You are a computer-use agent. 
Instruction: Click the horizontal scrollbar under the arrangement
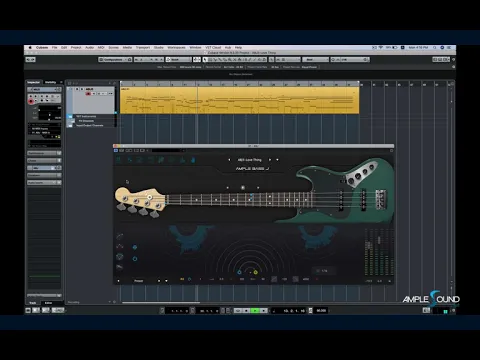161,302
